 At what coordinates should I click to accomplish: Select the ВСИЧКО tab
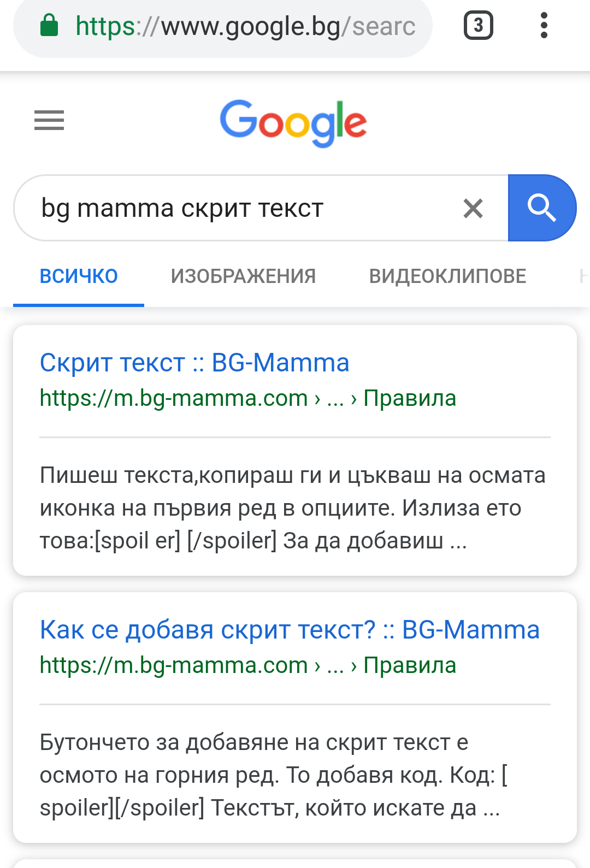tap(79, 276)
